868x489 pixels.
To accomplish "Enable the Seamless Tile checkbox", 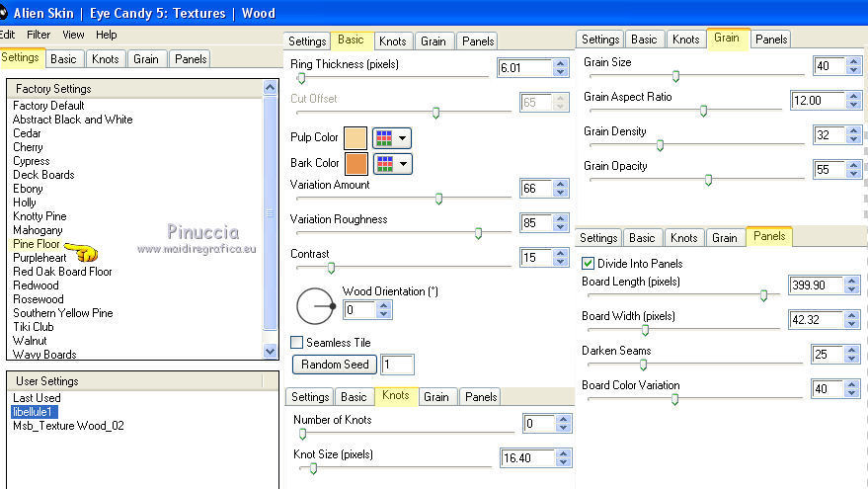I will (x=296, y=342).
